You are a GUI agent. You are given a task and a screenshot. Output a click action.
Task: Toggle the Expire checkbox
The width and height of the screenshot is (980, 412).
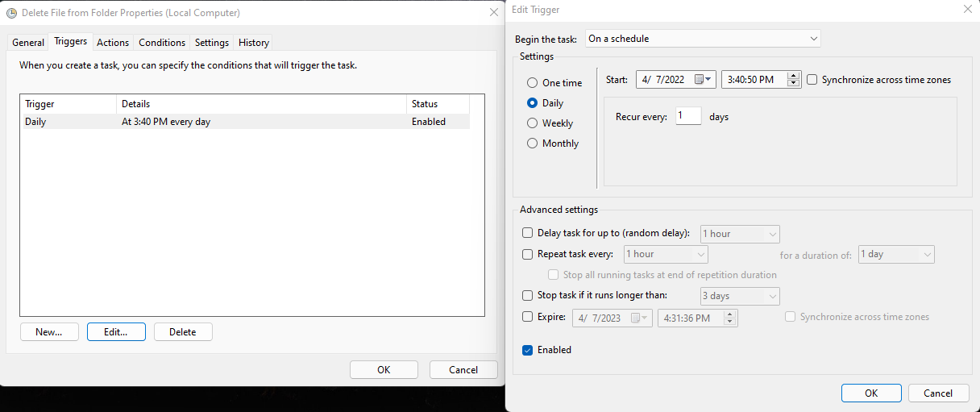coord(528,317)
